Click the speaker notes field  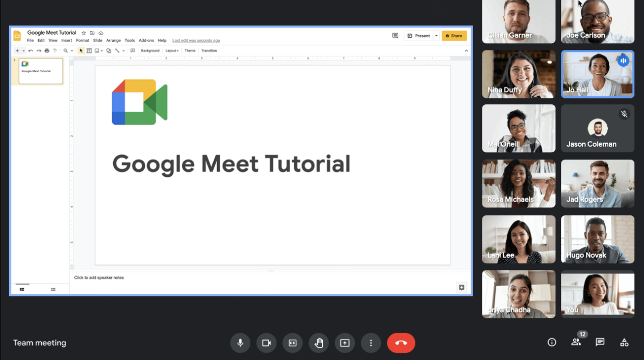click(x=99, y=278)
